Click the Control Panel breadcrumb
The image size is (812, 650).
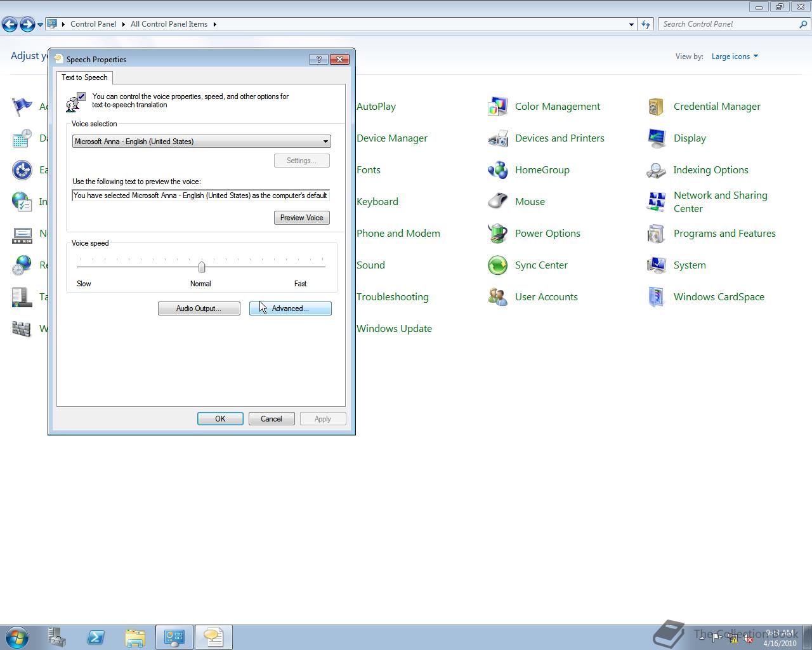pos(93,24)
